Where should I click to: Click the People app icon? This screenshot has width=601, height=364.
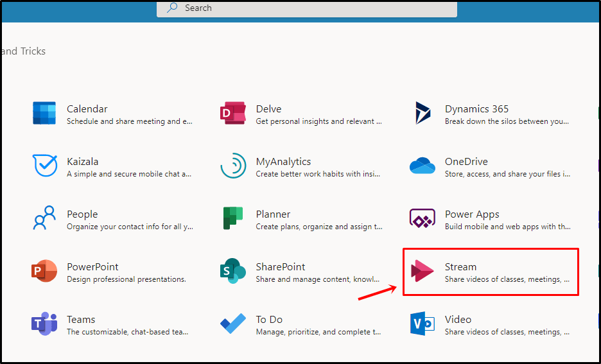pyautogui.click(x=44, y=219)
